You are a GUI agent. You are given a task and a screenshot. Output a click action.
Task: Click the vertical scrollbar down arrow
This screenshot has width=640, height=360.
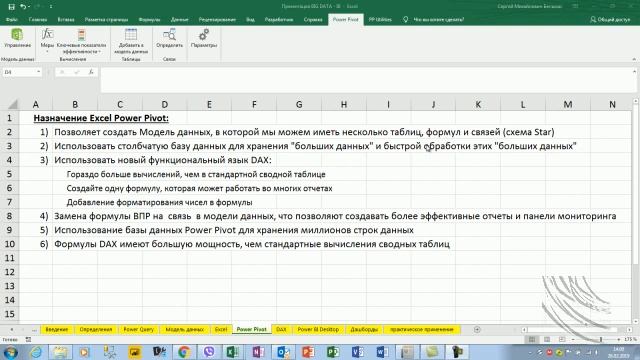point(636,321)
